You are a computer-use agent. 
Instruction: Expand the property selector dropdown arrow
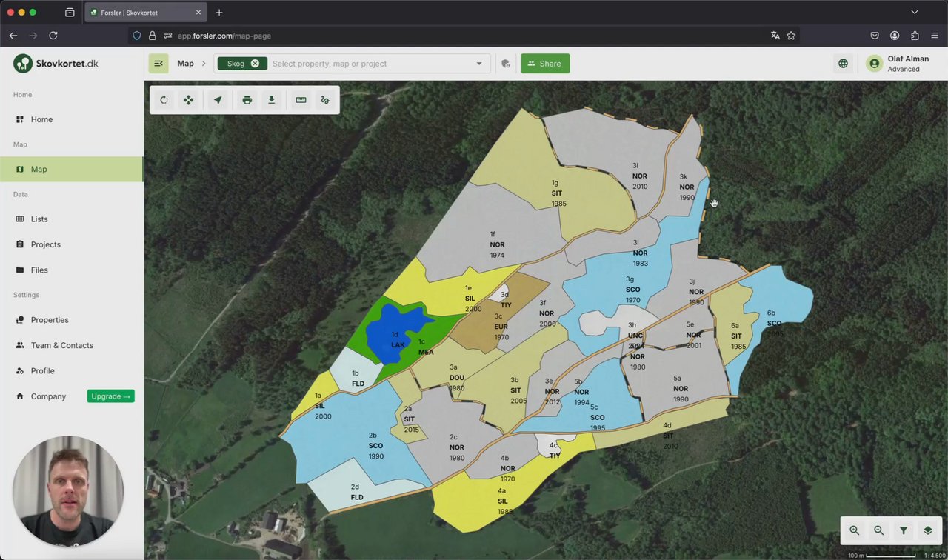479,64
